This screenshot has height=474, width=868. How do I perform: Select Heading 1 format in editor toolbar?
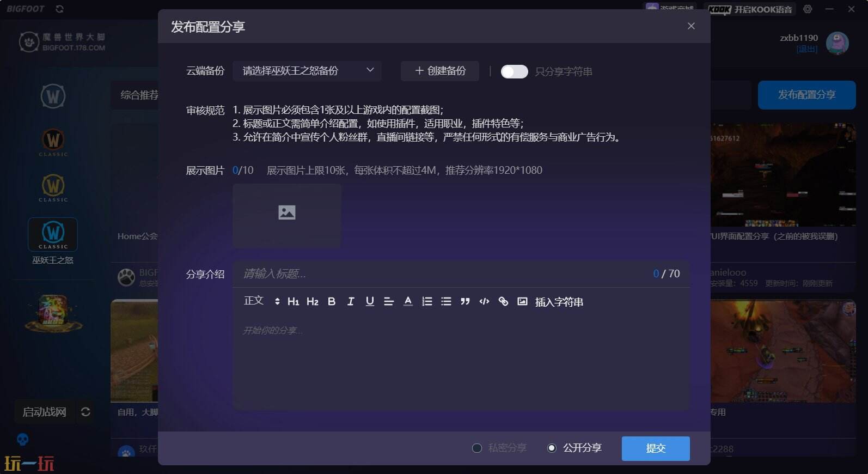[x=293, y=301]
